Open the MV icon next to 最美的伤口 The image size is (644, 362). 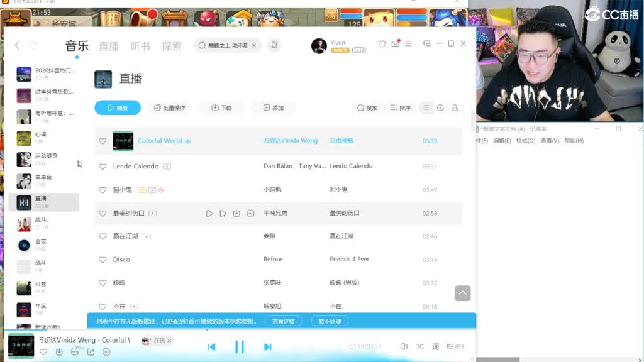152,214
